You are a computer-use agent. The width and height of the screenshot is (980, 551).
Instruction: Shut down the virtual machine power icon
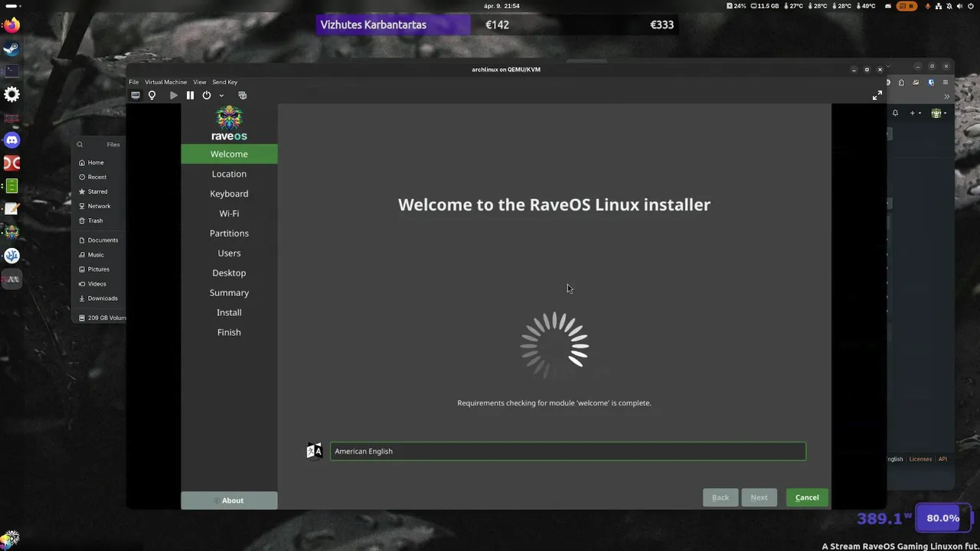pos(207,96)
